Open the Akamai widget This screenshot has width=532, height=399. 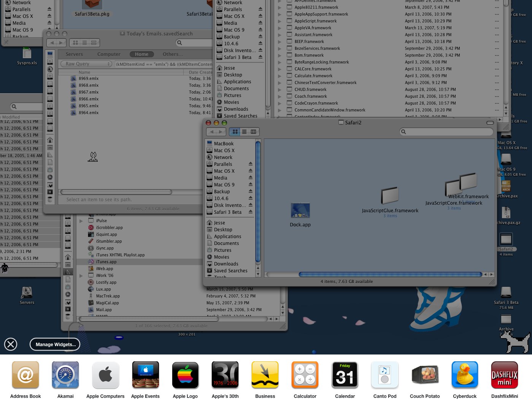tap(65, 375)
